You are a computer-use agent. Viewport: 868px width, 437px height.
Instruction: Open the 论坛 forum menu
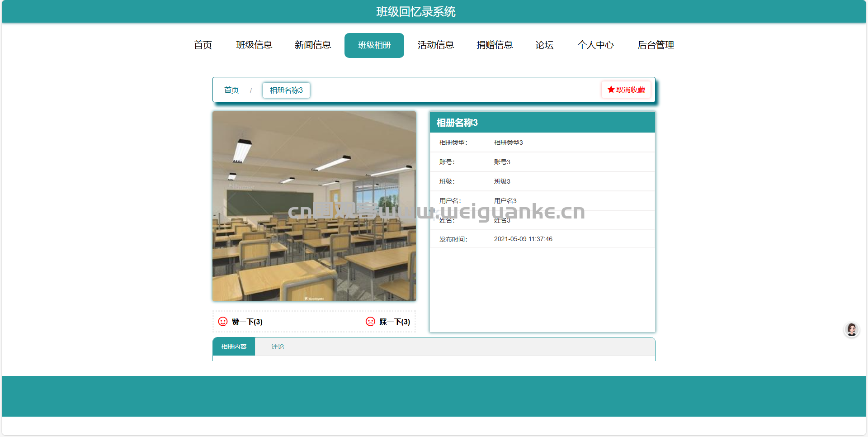(544, 45)
